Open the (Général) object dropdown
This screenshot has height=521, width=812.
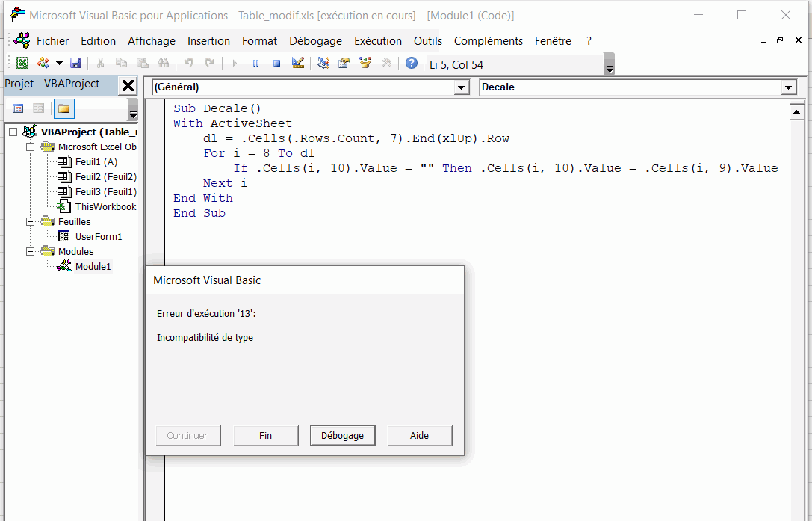click(461, 87)
